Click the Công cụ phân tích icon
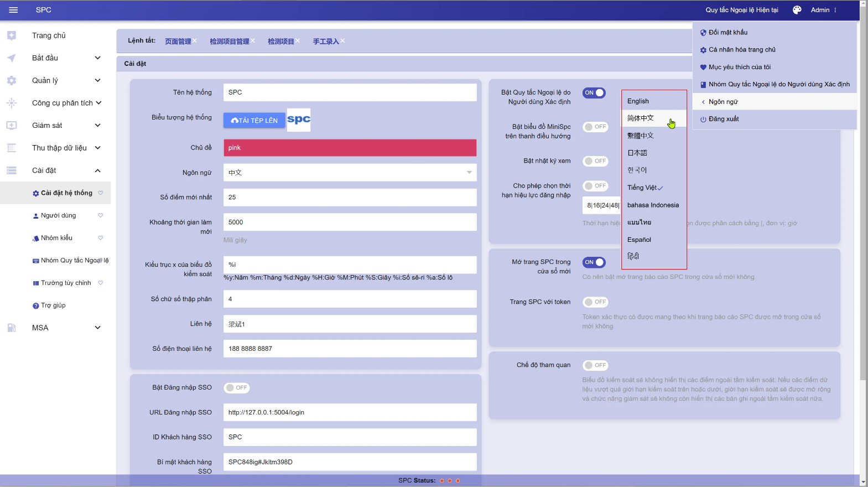The height and width of the screenshot is (487, 868). click(12, 103)
